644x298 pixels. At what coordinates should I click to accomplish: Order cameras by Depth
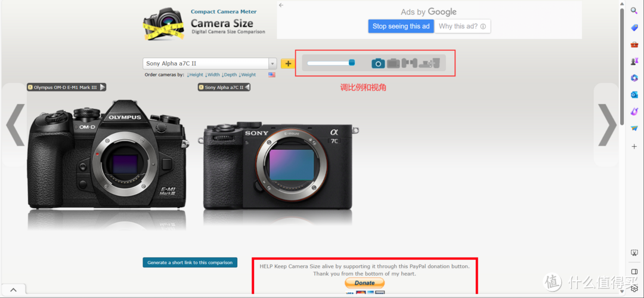point(229,75)
